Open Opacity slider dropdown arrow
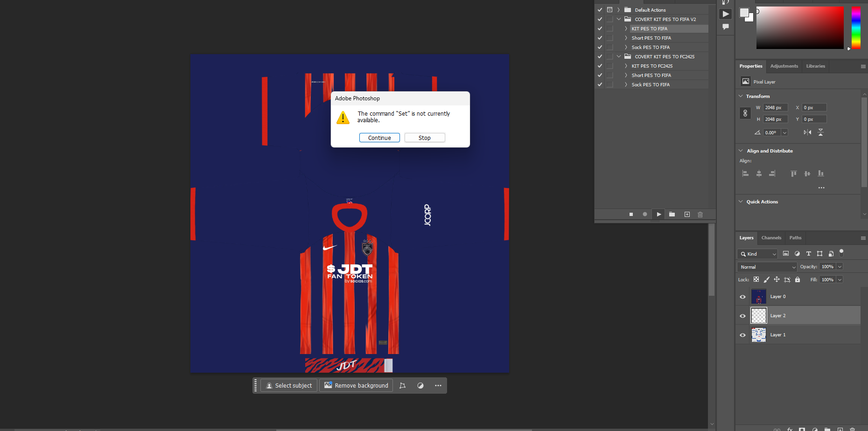 pos(840,267)
